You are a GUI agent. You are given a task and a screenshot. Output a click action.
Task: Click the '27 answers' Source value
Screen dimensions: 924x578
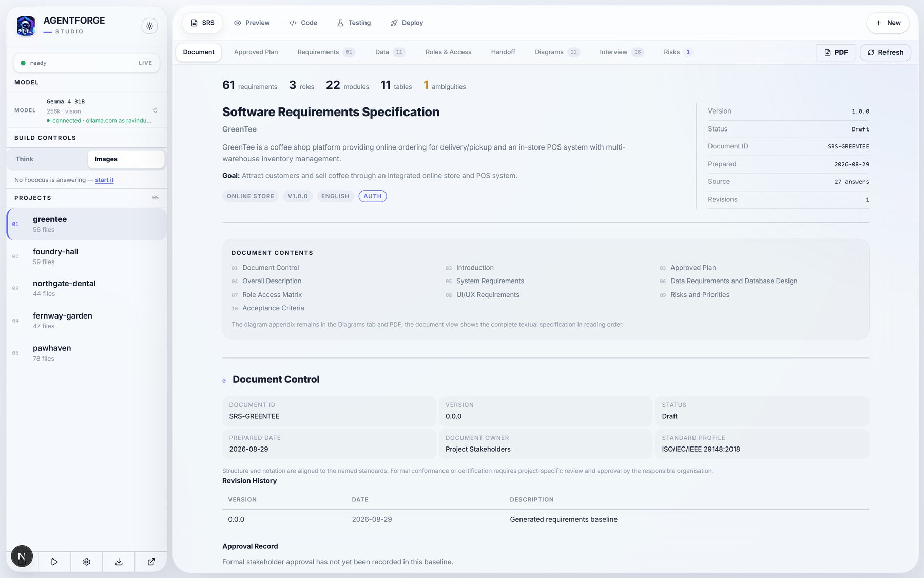(852, 182)
